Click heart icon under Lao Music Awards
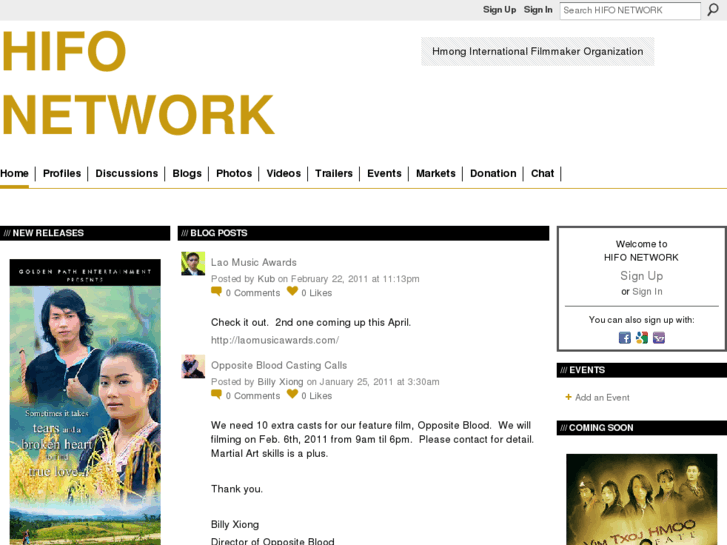This screenshot has width=727, height=545. click(x=292, y=291)
